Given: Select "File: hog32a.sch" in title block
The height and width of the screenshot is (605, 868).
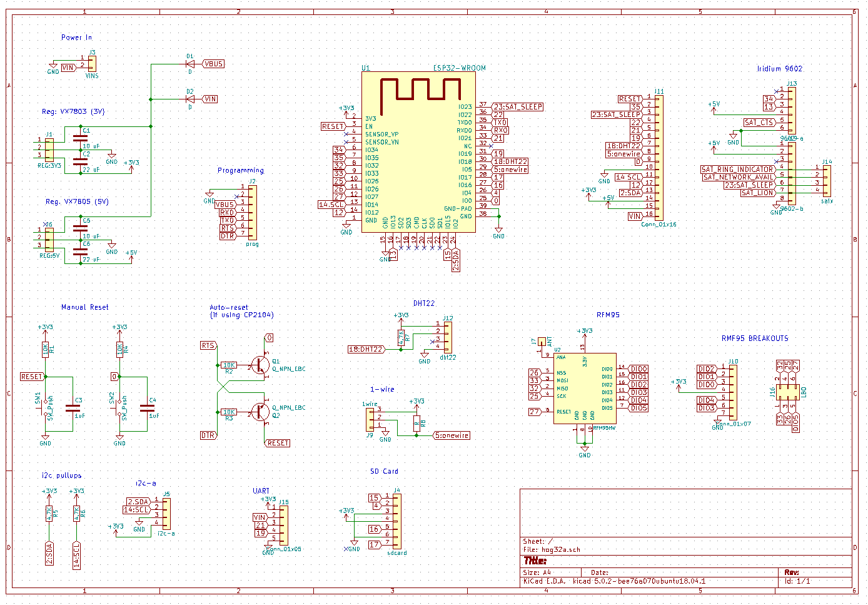Looking at the screenshot, I should (552, 550).
